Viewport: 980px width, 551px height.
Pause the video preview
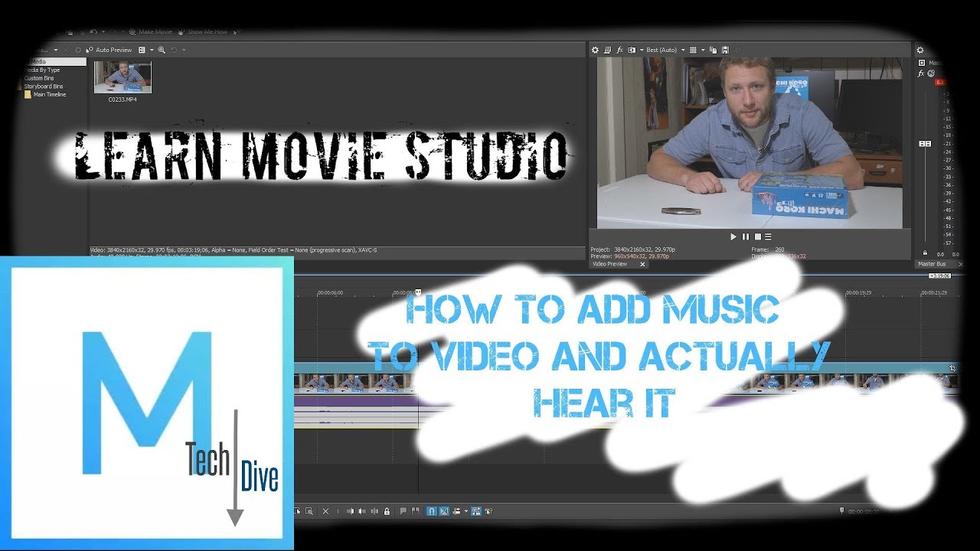(746, 237)
